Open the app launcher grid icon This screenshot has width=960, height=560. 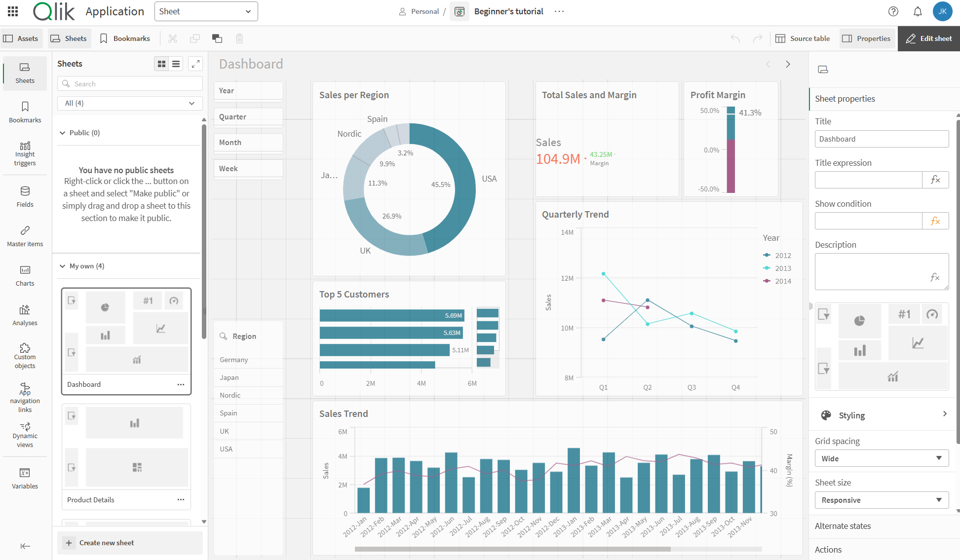tap(13, 11)
